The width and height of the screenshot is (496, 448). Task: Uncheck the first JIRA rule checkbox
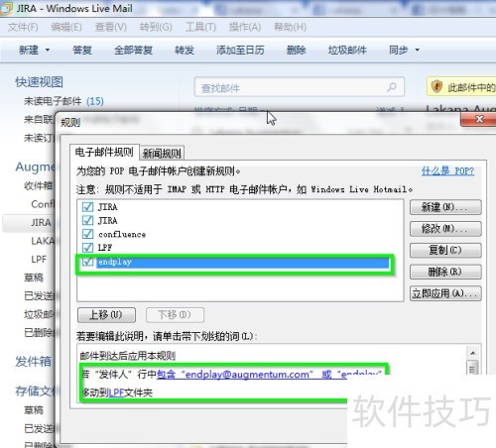pyautogui.click(x=87, y=207)
